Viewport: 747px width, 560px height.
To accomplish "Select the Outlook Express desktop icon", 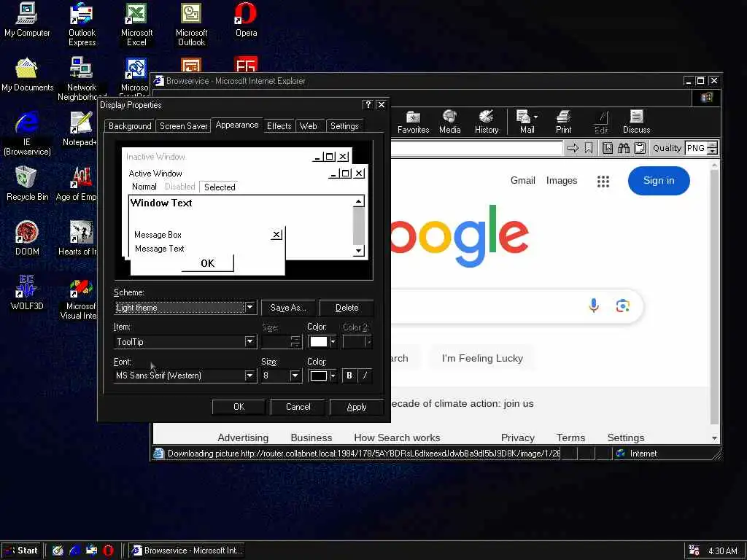I will (82, 24).
